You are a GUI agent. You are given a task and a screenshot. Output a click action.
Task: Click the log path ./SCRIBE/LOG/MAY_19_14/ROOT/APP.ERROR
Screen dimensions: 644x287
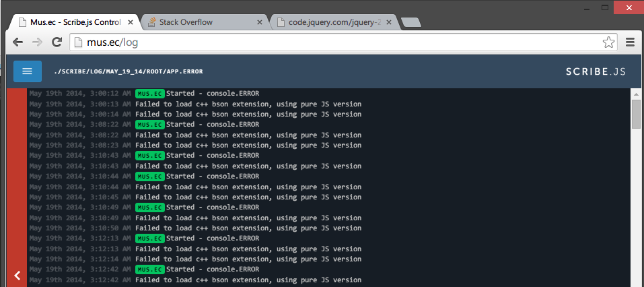128,71
